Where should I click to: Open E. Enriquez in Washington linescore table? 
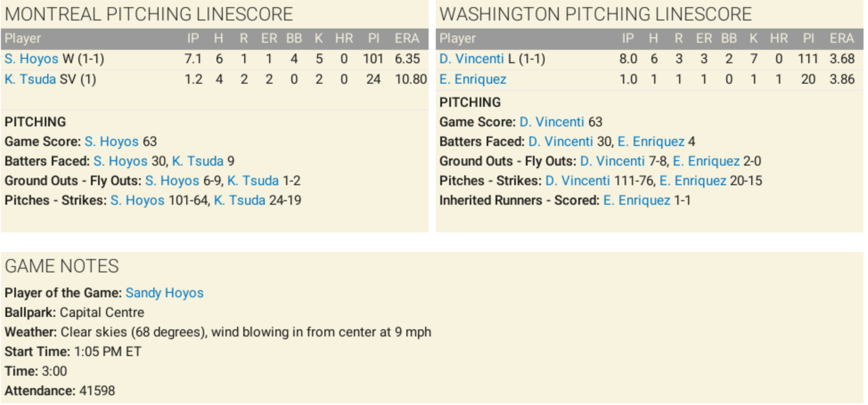(473, 79)
